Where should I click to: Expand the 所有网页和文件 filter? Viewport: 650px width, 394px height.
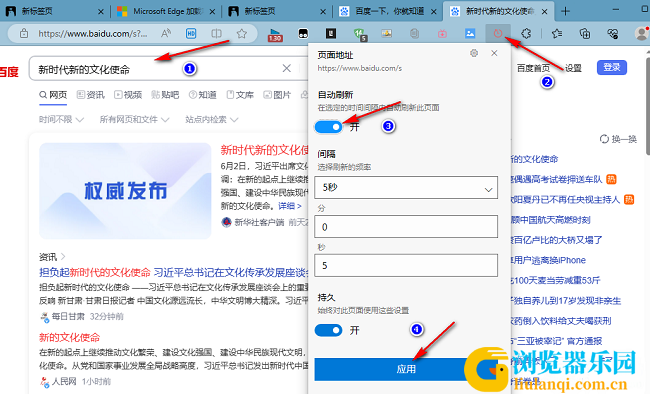pyautogui.click(x=134, y=119)
